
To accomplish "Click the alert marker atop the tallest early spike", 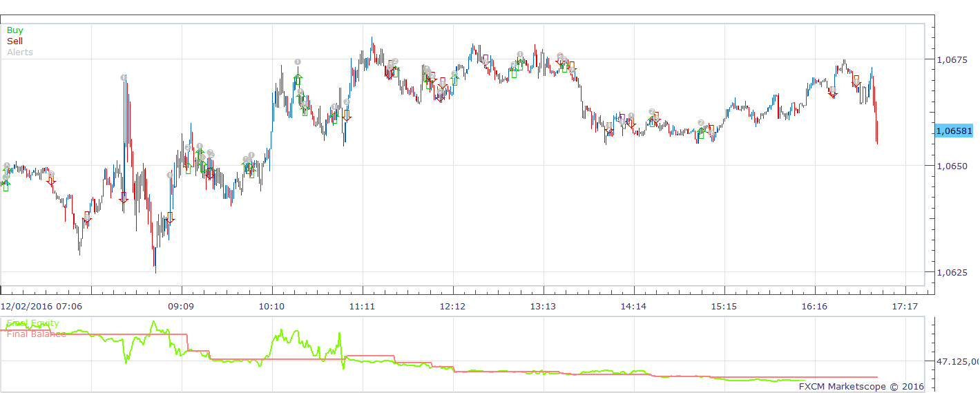I will pyautogui.click(x=124, y=78).
